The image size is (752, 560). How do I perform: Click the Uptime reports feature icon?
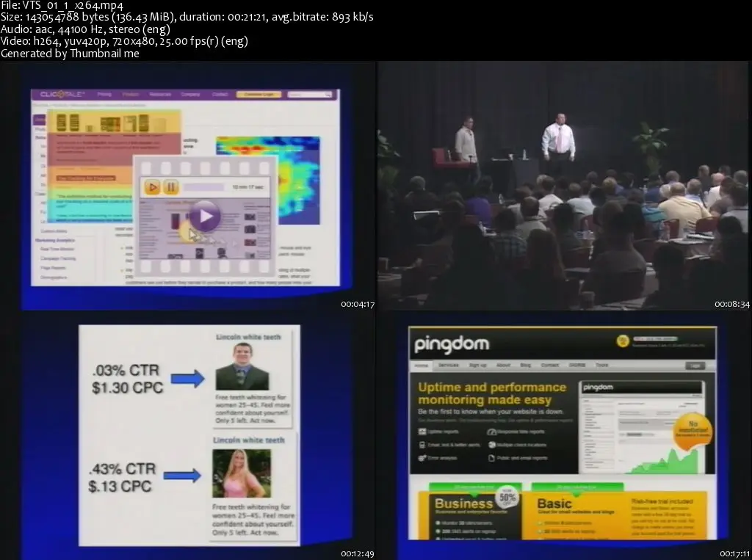[x=422, y=432]
